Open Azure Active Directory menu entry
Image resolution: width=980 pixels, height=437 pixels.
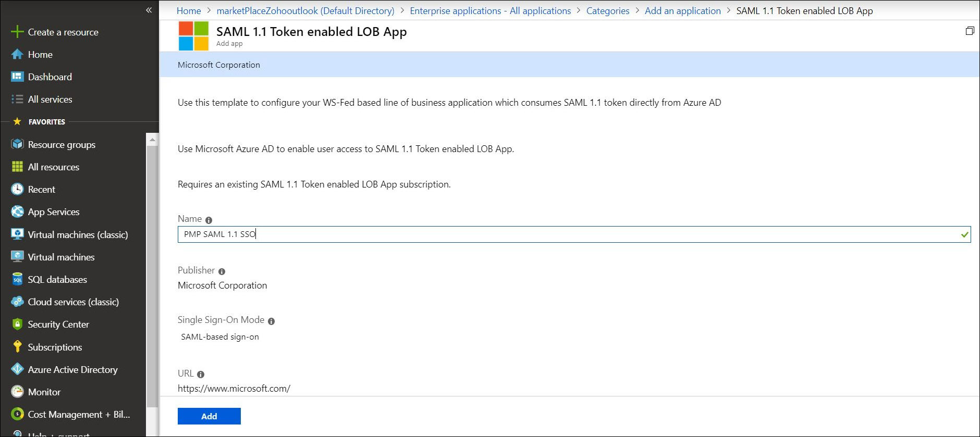[x=73, y=369]
